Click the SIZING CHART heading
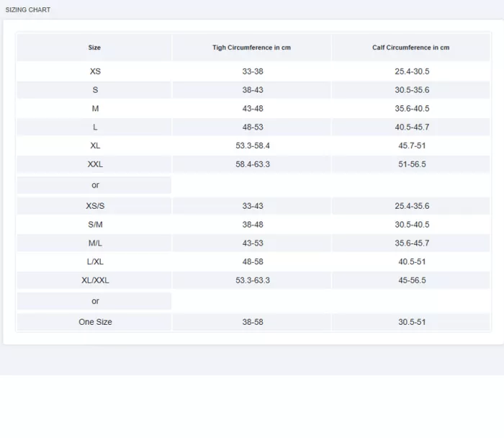Screen dimensions: 504x438 tap(28, 10)
